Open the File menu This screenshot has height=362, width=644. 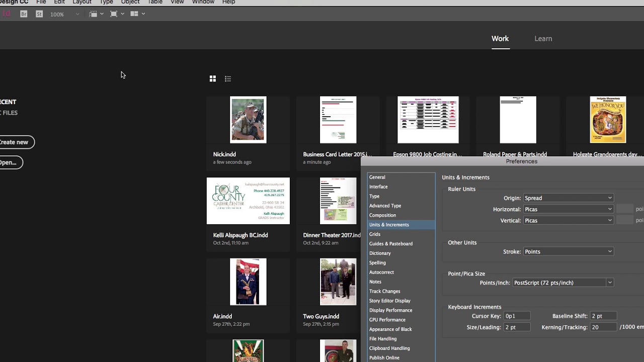tap(41, 2)
